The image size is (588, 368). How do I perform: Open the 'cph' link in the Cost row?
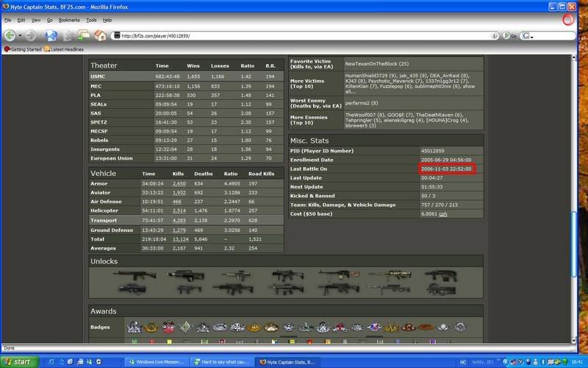pos(443,214)
